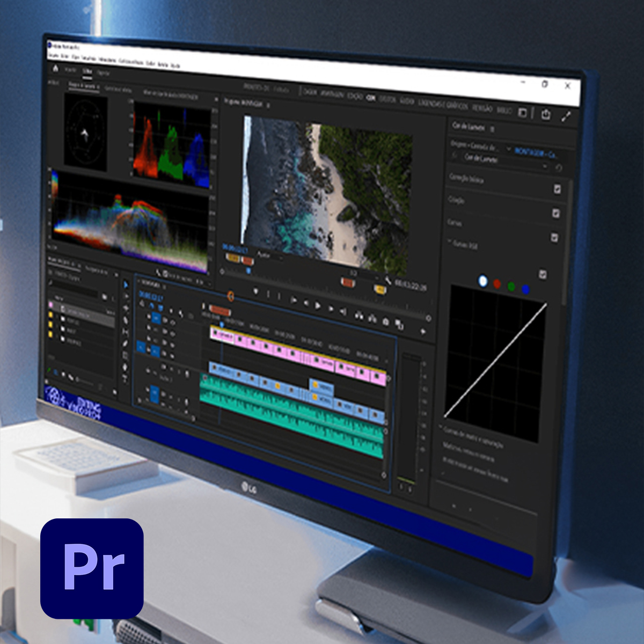Go to the Home screen icon
This screenshot has height=644, width=644.
tap(55, 68)
